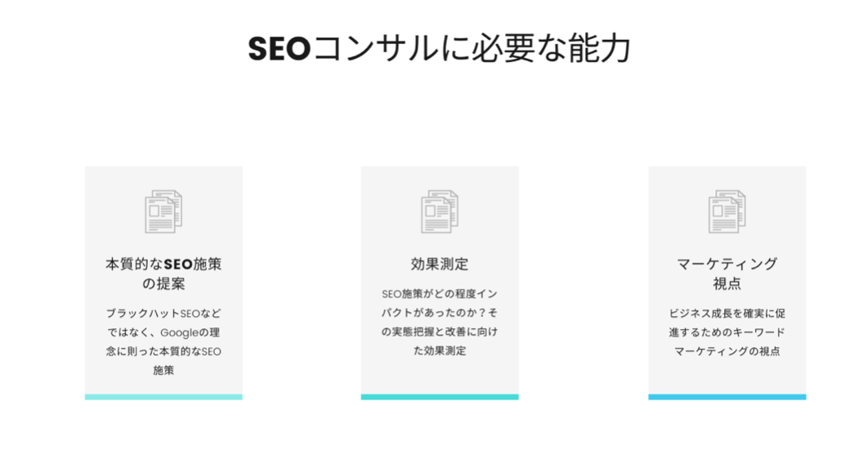
Task: Click the た効果測定 last line in the middle card
Action: click(440, 351)
